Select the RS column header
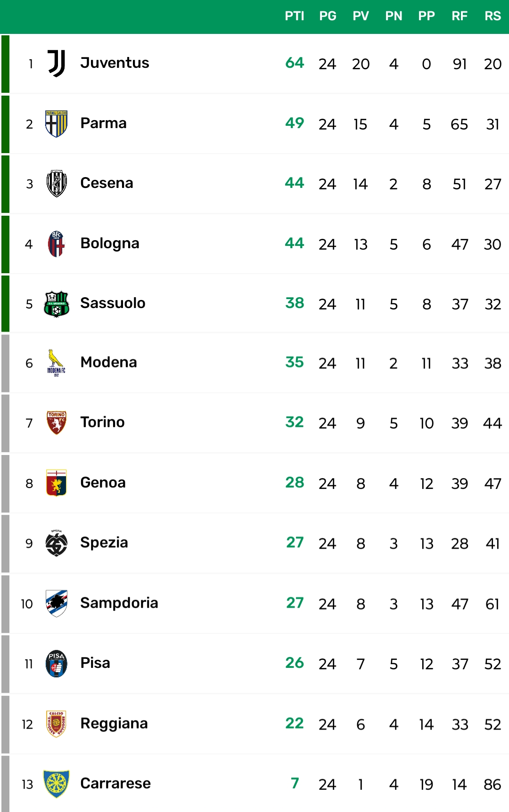Screen dimensions: 509x812 click(x=493, y=16)
